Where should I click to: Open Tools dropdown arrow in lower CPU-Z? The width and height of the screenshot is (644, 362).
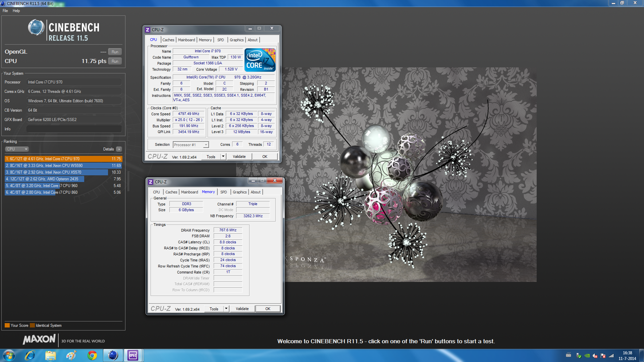(x=226, y=309)
